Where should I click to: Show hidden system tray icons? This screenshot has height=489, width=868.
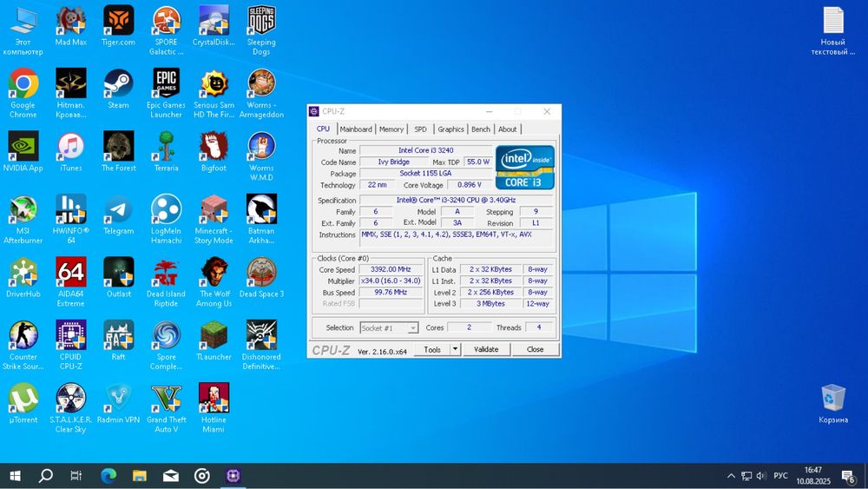coord(731,476)
